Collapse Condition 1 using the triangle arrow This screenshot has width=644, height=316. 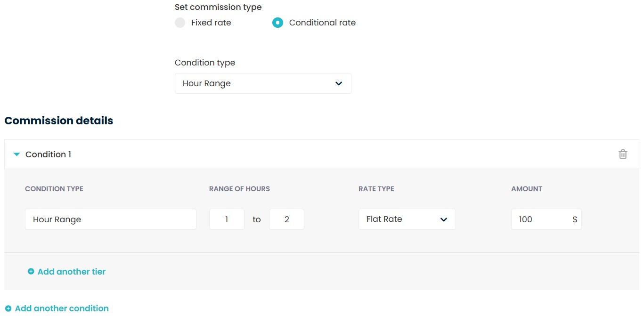click(17, 154)
